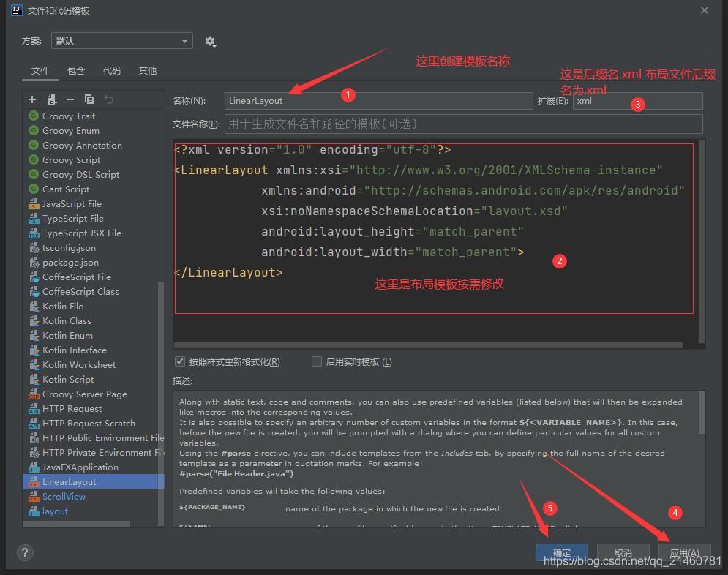Screen dimensions: 728x575
Task: Click the create child template file icon
Action: [x=51, y=99]
